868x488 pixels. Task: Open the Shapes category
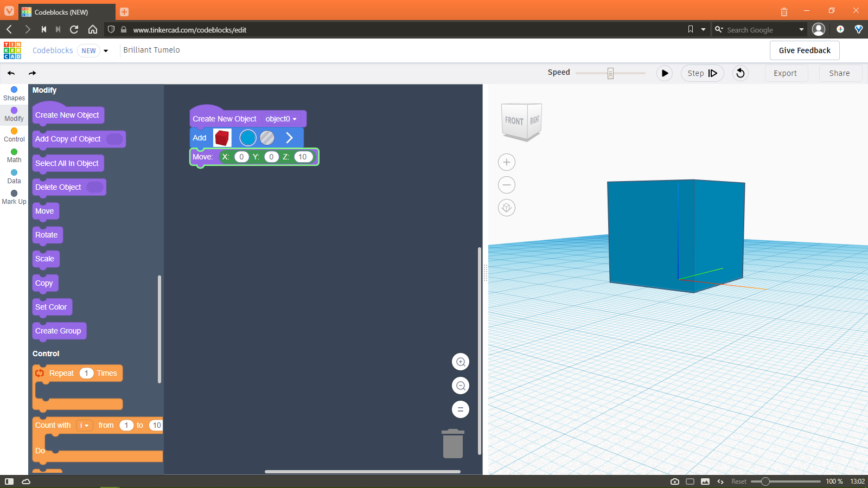click(14, 94)
